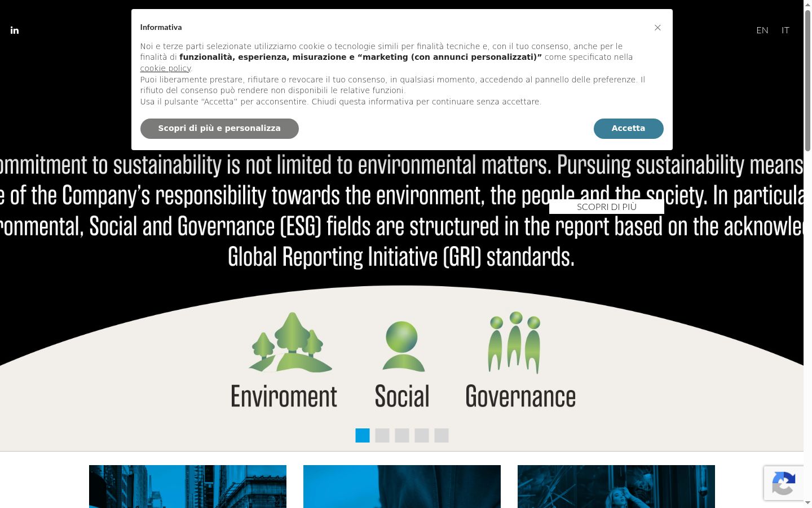
Task: Click the Environment trees icon
Action: 290,342
